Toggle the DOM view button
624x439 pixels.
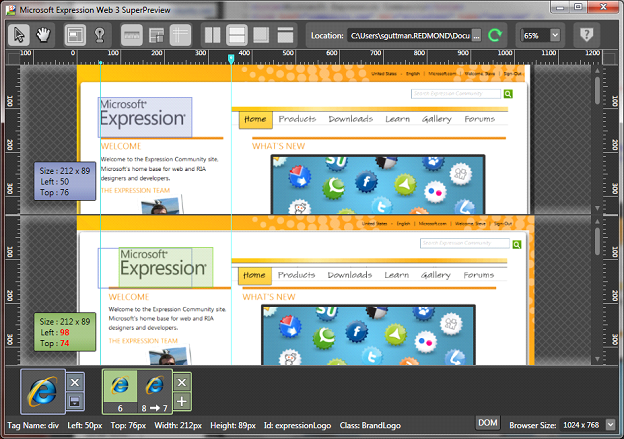[488, 423]
